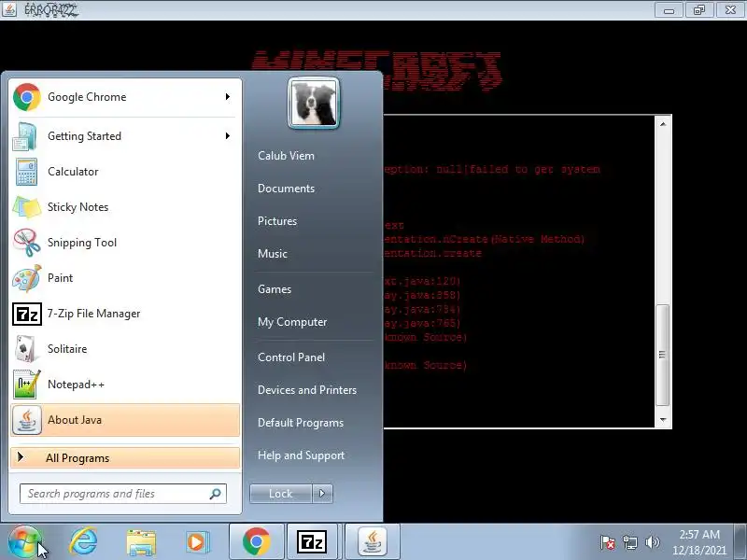Open Paint palette icon
Viewport: 747px width, 560px height.
27,278
